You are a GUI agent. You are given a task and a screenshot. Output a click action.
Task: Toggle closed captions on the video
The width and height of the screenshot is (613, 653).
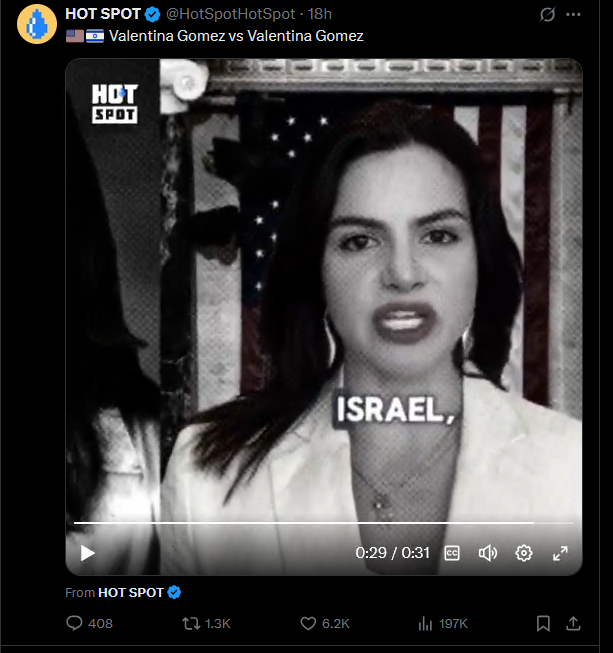point(452,553)
